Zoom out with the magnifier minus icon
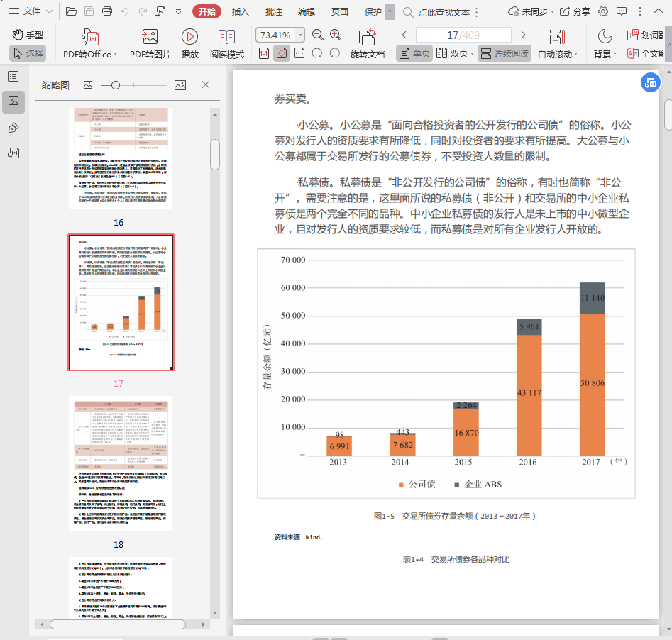 point(317,35)
